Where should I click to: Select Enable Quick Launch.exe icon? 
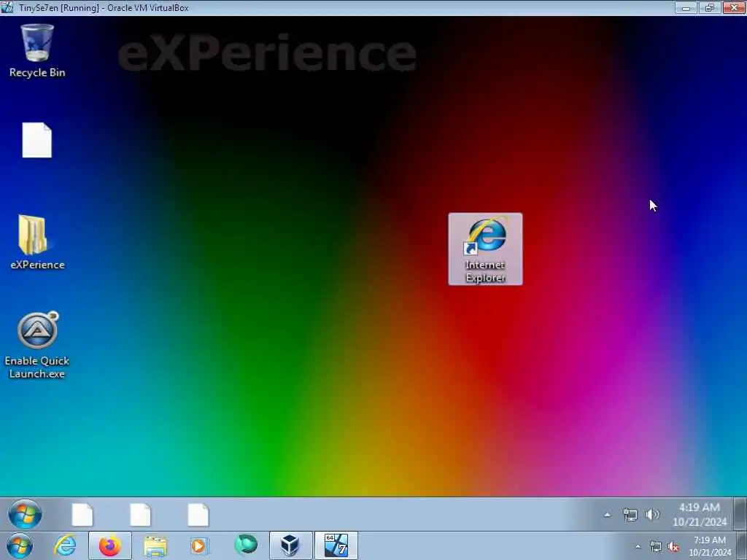37,345
